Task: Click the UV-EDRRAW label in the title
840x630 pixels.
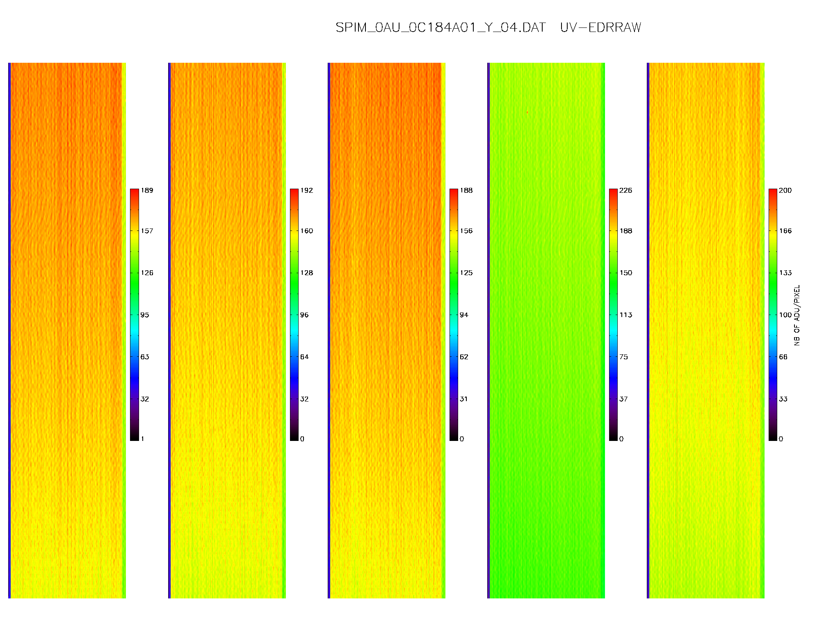Action: pos(600,27)
